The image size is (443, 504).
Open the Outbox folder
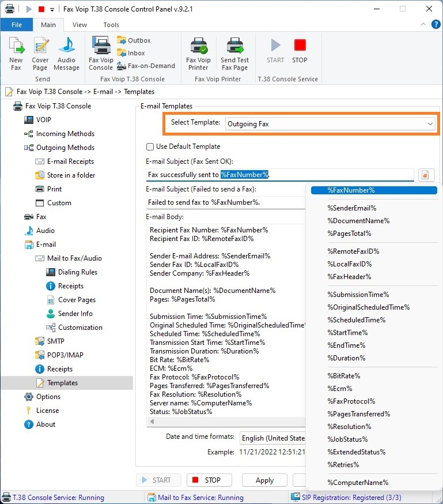[134, 40]
